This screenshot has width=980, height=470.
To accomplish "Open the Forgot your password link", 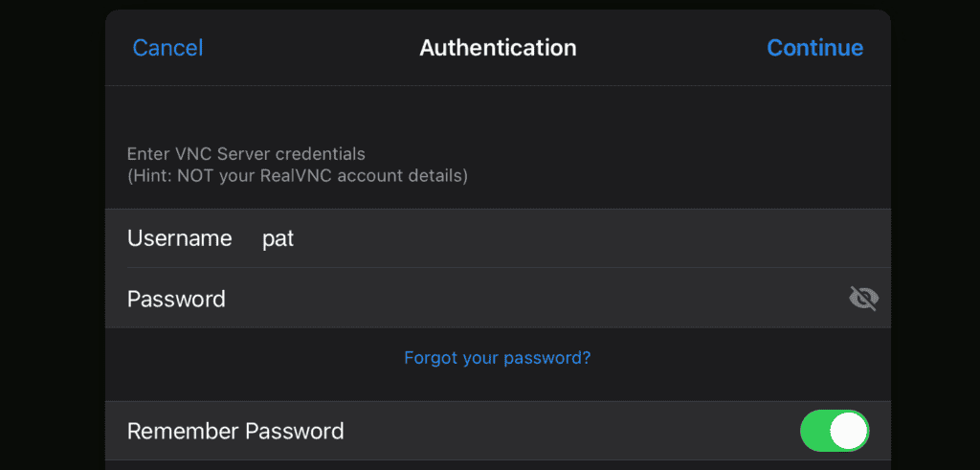I will pyautogui.click(x=497, y=358).
